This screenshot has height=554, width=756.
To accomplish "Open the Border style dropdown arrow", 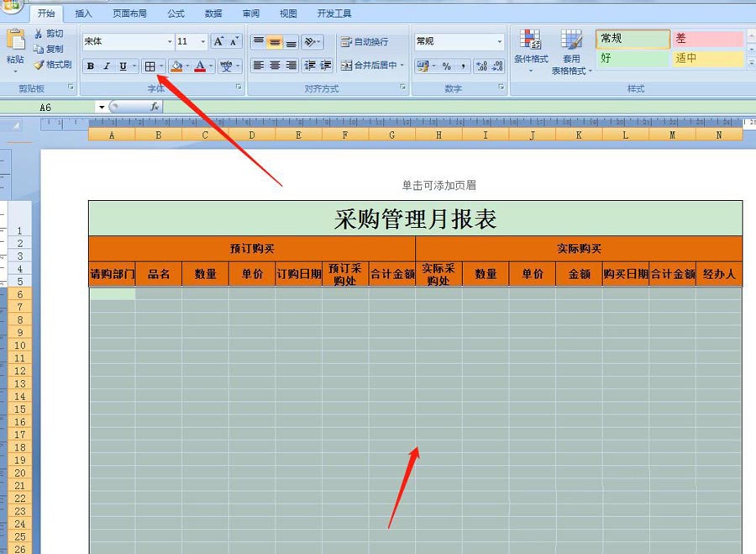I will [160, 66].
